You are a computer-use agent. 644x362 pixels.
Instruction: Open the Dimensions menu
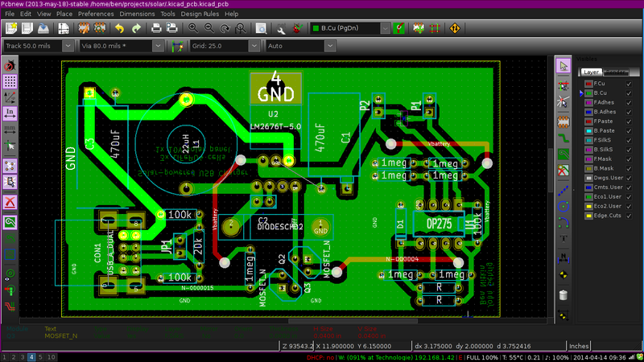[137, 14]
